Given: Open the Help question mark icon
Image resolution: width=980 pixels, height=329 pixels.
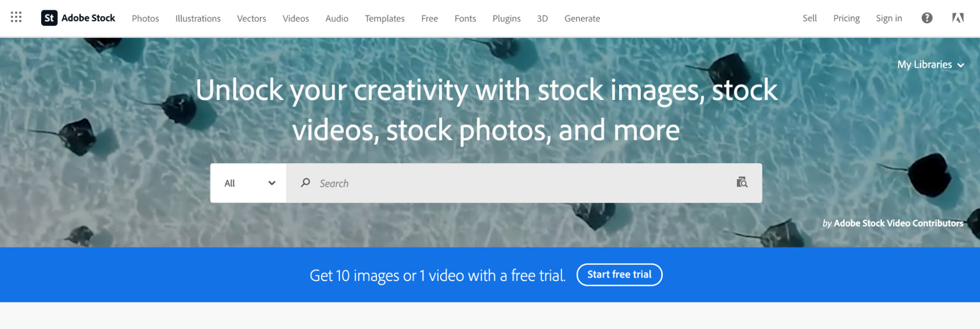Looking at the screenshot, I should click(x=927, y=18).
